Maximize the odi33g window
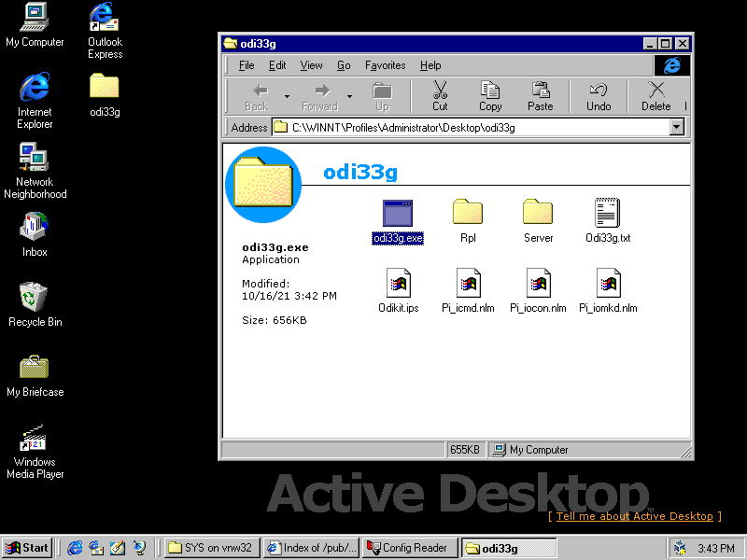747x560 pixels. tap(665, 44)
